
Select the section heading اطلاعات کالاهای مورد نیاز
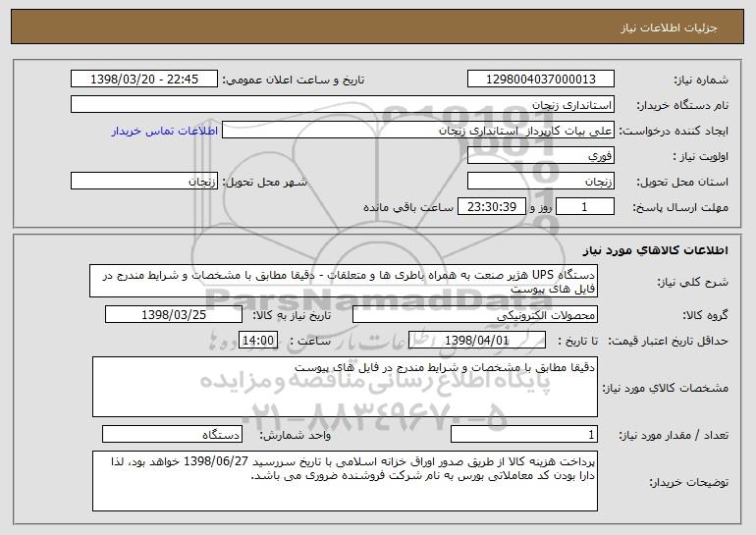tap(655, 250)
